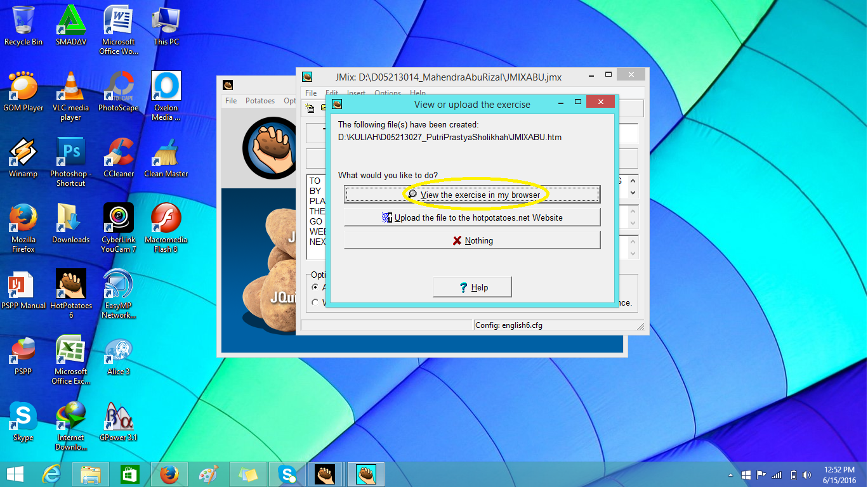Select the PhotoScape desktop icon
The height and width of the screenshot is (487, 868).
[x=118, y=93]
